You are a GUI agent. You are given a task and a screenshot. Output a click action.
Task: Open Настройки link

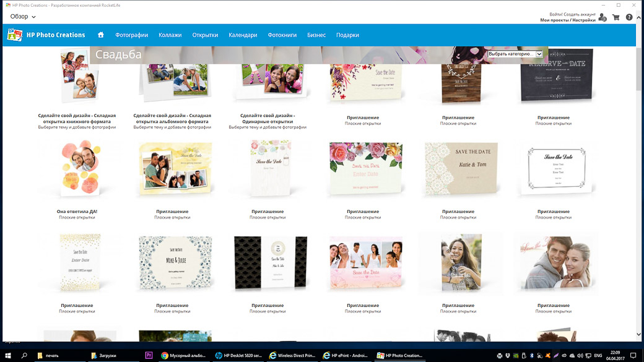[x=584, y=20]
